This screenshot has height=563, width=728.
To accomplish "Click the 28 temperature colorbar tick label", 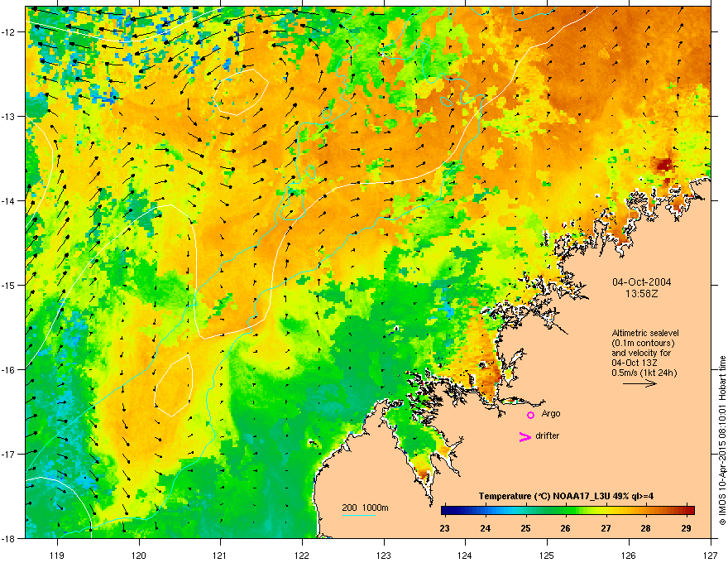I will 645,528.
